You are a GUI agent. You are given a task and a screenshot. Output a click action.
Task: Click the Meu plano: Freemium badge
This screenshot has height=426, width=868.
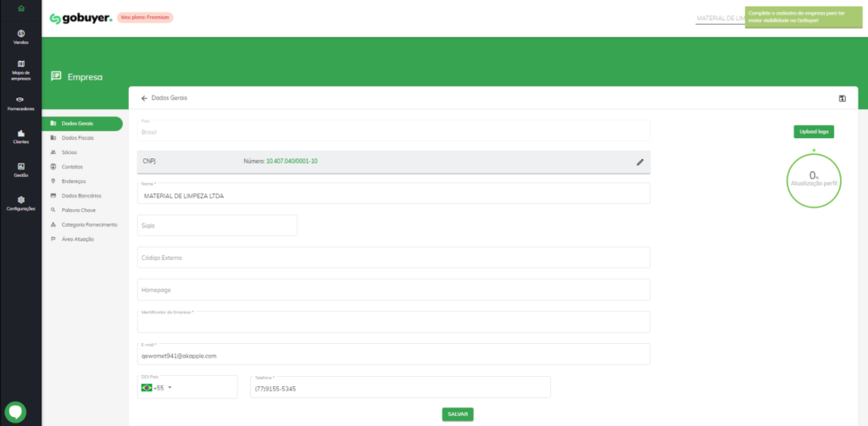[145, 18]
